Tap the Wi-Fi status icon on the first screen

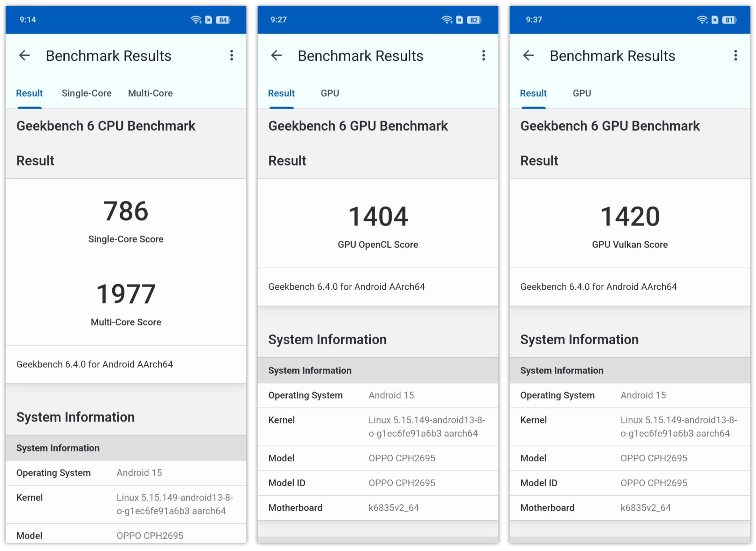click(x=195, y=20)
